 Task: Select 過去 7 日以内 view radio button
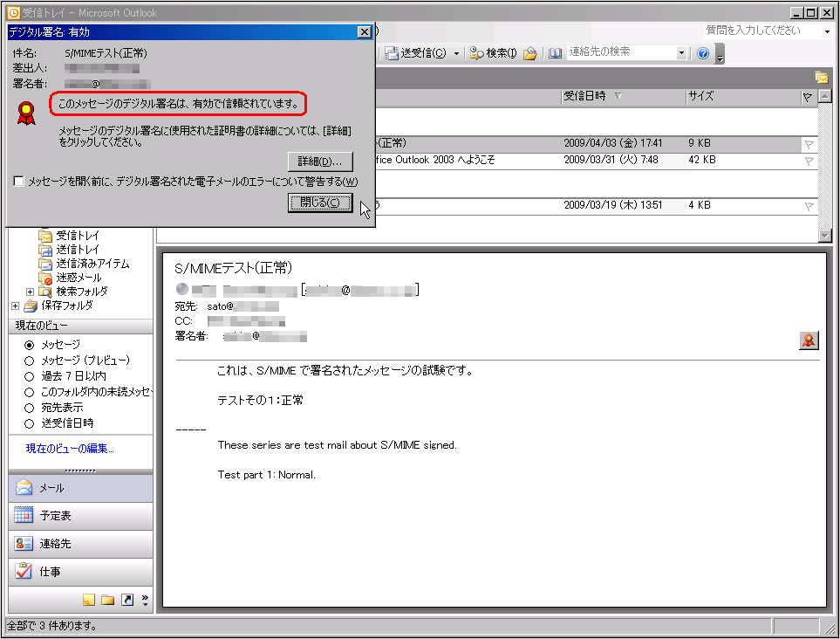[30, 376]
